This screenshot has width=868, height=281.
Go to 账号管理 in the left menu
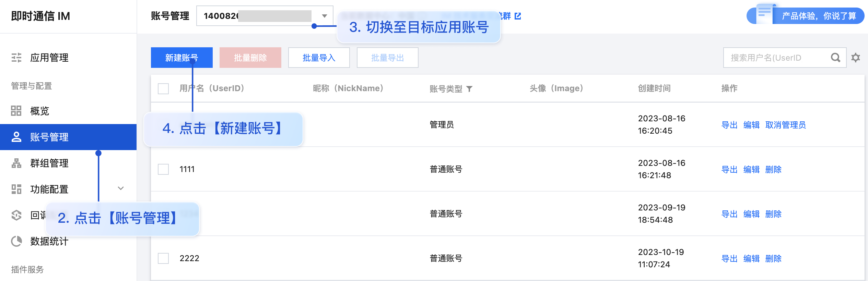coord(49,137)
